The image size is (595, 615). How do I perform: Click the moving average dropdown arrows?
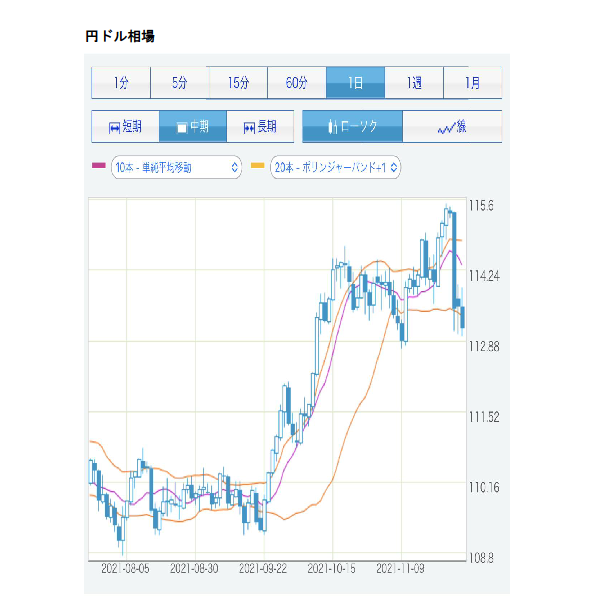pyautogui.click(x=234, y=167)
